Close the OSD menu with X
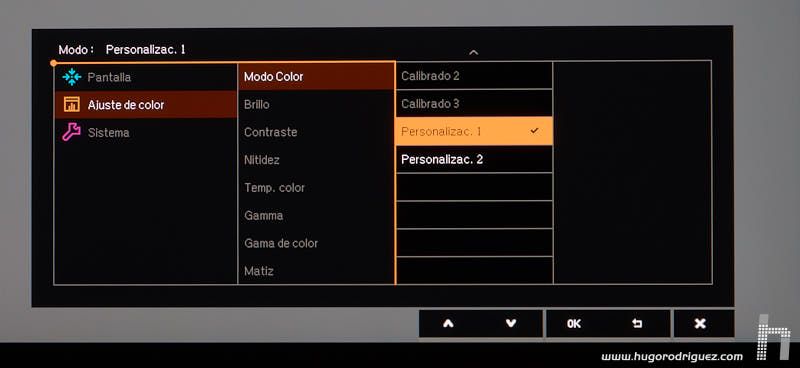Image resolution: width=800 pixels, height=368 pixels. (700, 324)
